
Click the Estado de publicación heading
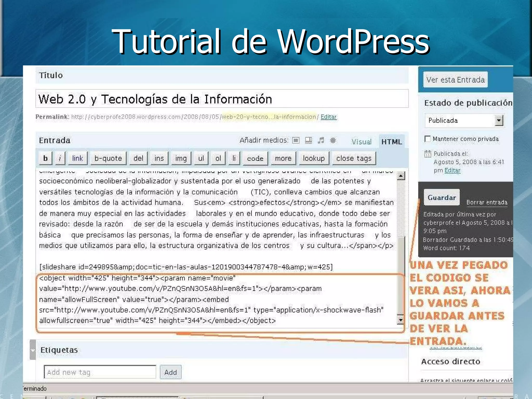pyautogui.click(x=468, y=103)
